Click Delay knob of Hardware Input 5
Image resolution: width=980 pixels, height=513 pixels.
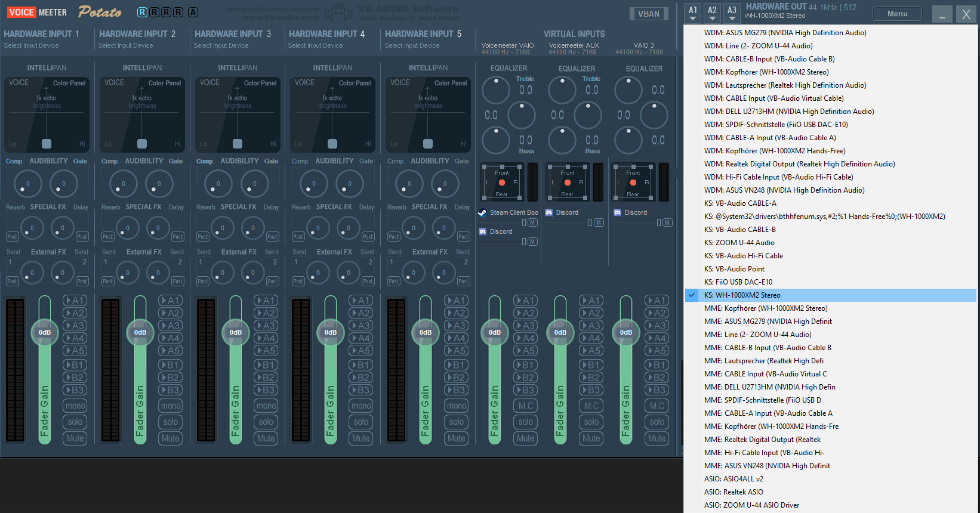pyautogui.click(x=443, y=228)
